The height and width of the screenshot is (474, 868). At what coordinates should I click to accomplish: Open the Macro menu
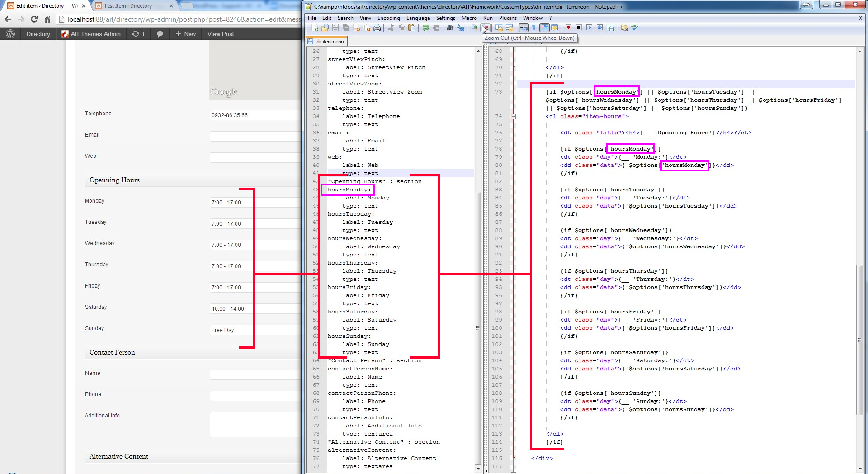pyautogui.click(x=469, y=18)
